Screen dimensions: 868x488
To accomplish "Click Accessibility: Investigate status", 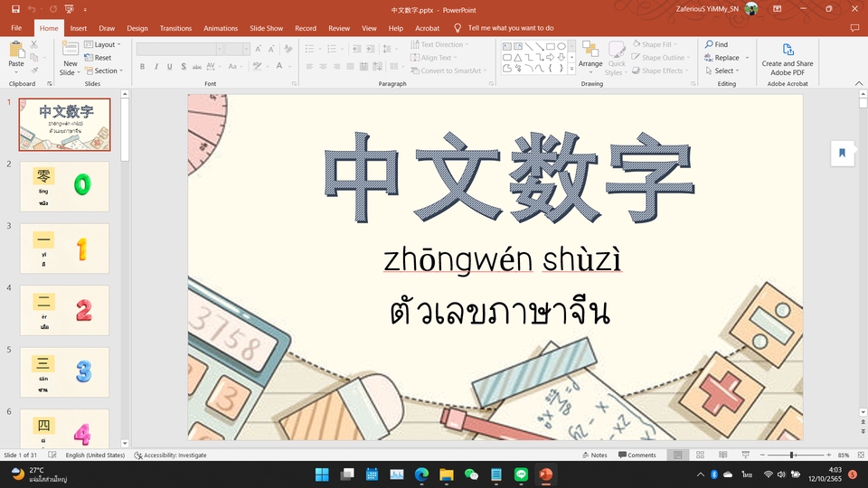I will pos(171,455).
